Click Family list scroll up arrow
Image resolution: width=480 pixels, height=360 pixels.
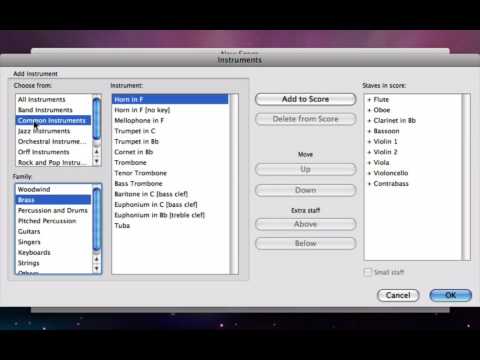tap(97, 259)
